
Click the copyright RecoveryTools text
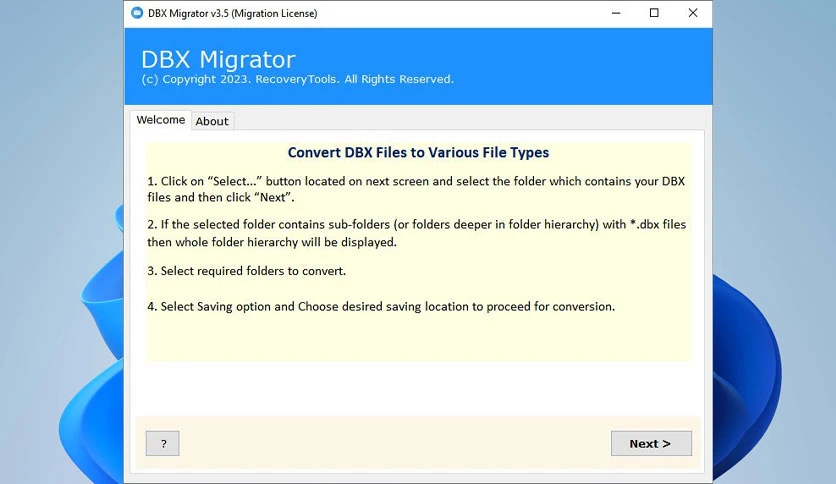298,79
